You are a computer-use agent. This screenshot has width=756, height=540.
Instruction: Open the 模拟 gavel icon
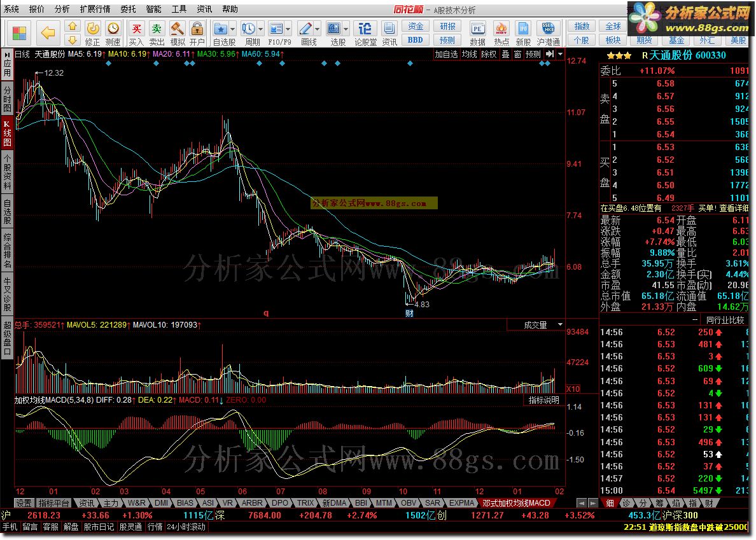[178, 29]
